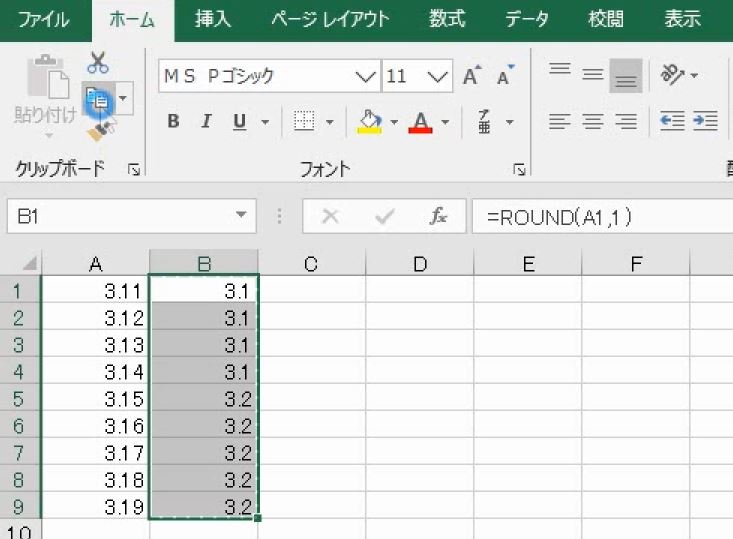Expand the underline style dropdown arrow
The height and width of the screenshot is (539, 733).
265,122
